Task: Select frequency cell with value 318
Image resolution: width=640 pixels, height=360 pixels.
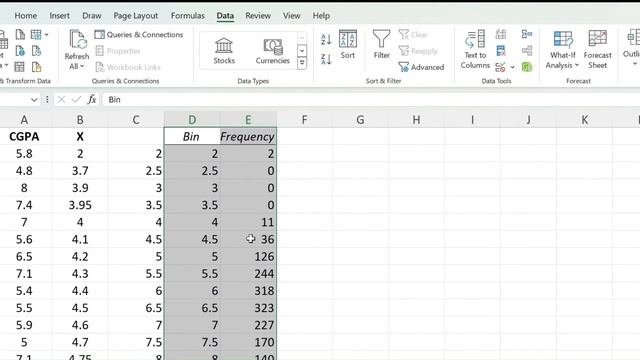Action: tap(248, 291)
